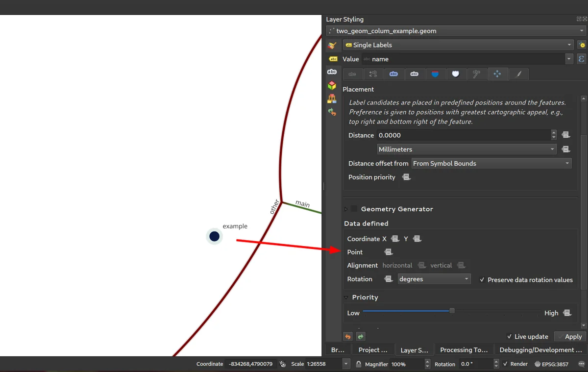Open the expression editor (epsilon) button
The width and height of the screenshot is (588, 372).
click(x=582, y=59)
